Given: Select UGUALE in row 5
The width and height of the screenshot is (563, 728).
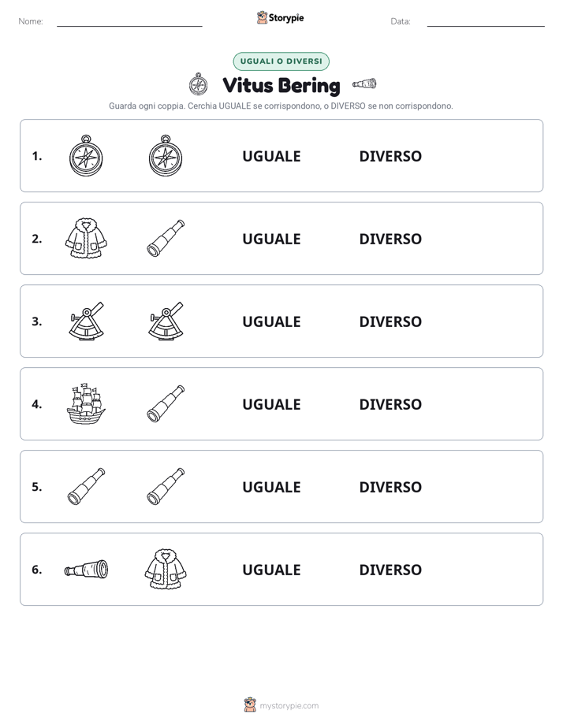Looking at the screenshot, I should 271,487.
